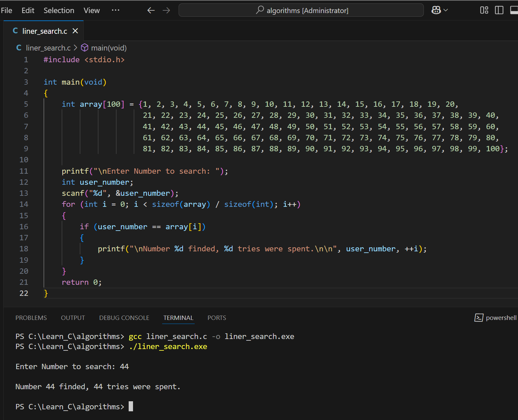Click array[100] declaration on line 5
The height and width of the screenshot is (420, 518).
102,104
